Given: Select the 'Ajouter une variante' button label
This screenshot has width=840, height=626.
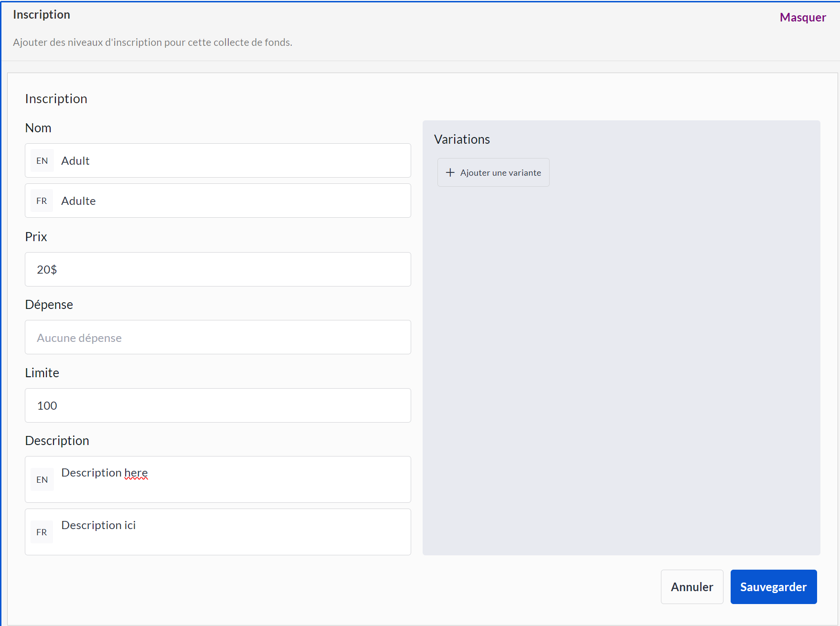Looking at the screenshot, I should 500,173.
